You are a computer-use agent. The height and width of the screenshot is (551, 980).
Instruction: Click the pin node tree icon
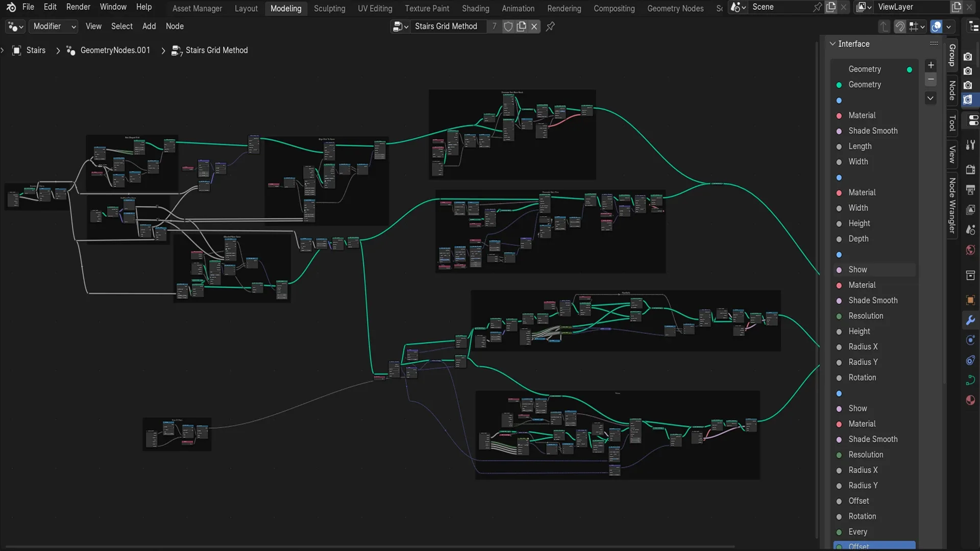[x=549, y=26]
